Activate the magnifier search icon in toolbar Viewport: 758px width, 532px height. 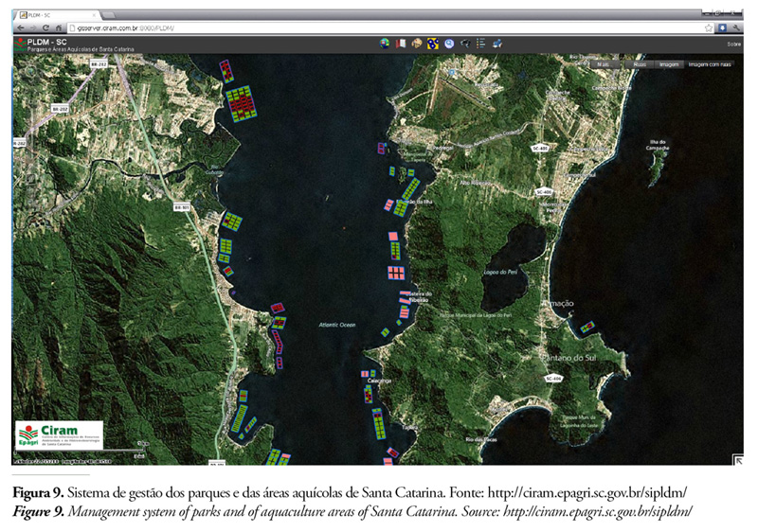(449, 44)
